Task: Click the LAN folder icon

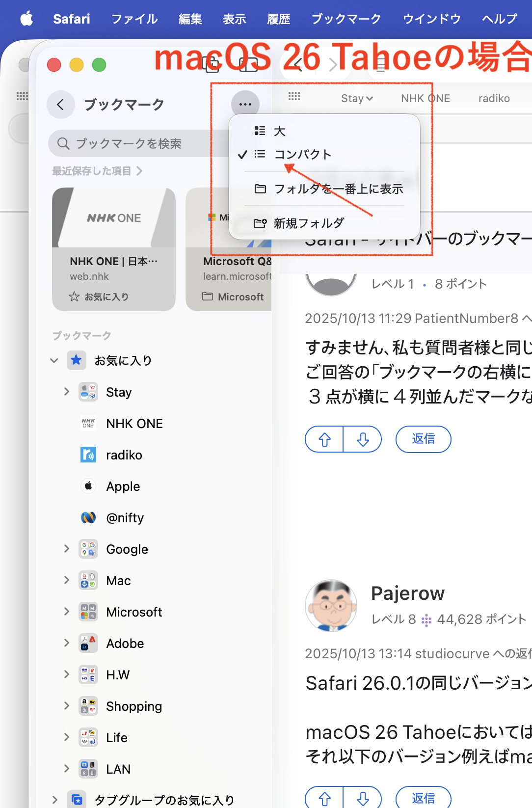Action: [x=88, y=769]
